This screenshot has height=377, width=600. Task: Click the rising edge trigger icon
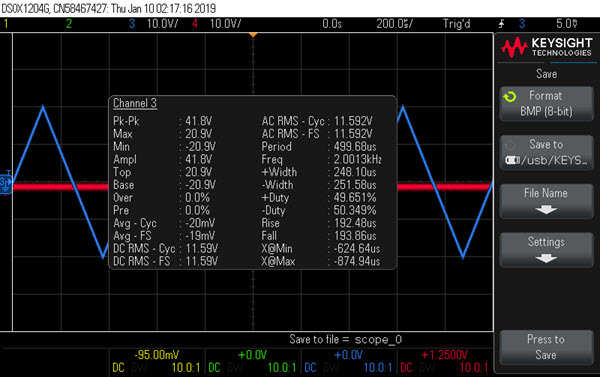[x=501, y=24]
